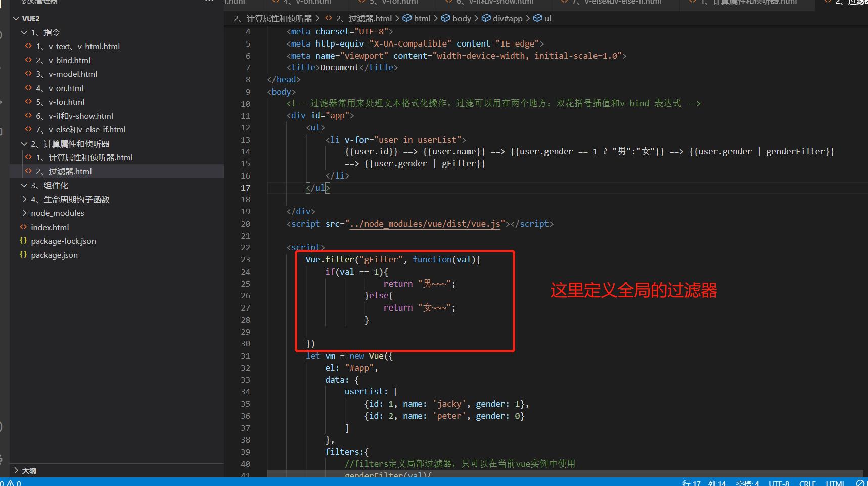Switch to the 5、v-for.html editor tab
Screen dimensions: 868x486
click(393, 2)
